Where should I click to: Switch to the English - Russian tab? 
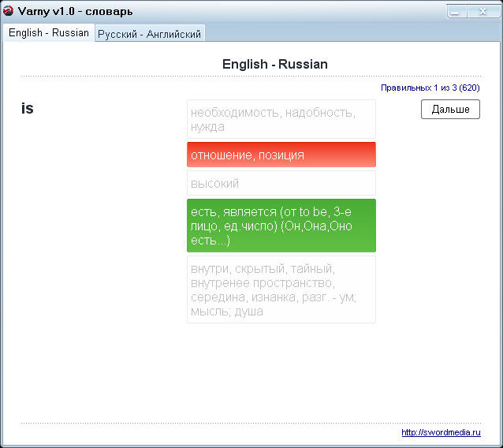point(48,33)
